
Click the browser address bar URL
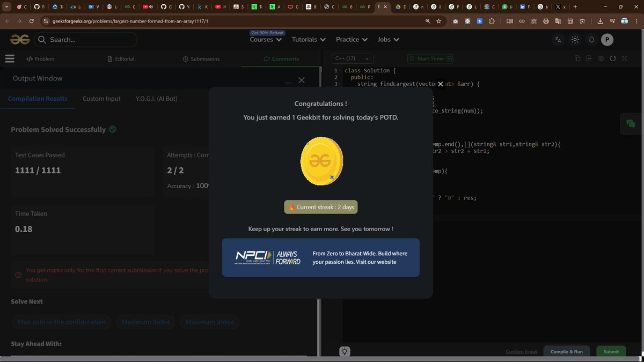(x=130, y=21)
